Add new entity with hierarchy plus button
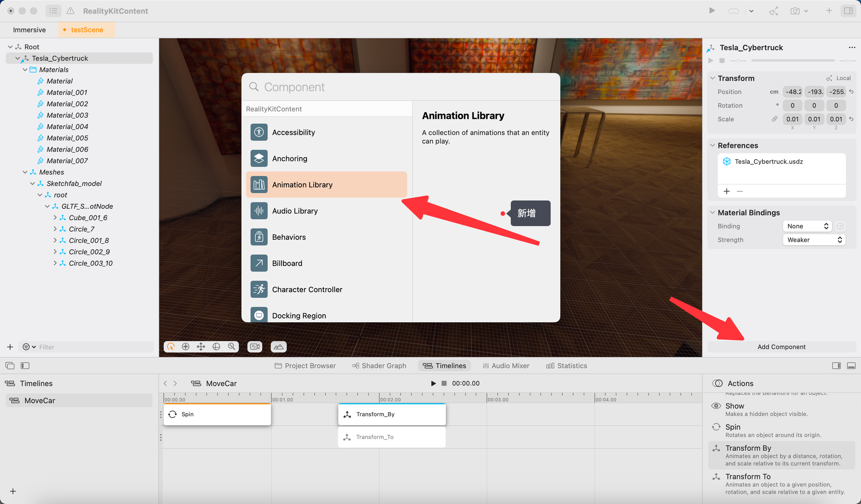 point(10,347)
